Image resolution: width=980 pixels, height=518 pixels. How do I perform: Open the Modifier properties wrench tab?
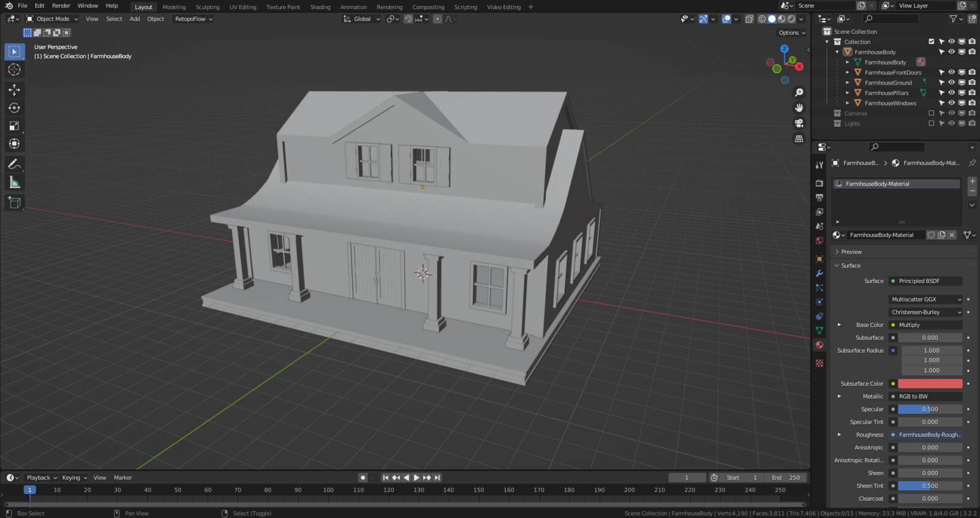coord(820,273)
